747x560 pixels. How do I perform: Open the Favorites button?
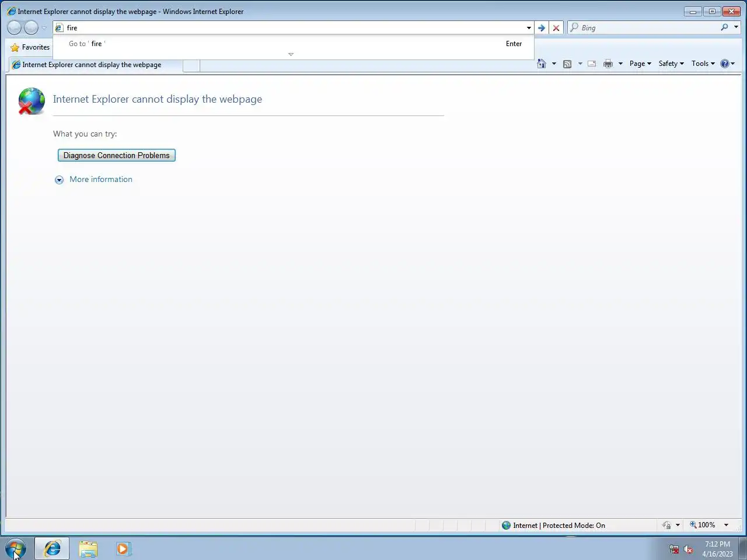30,47
